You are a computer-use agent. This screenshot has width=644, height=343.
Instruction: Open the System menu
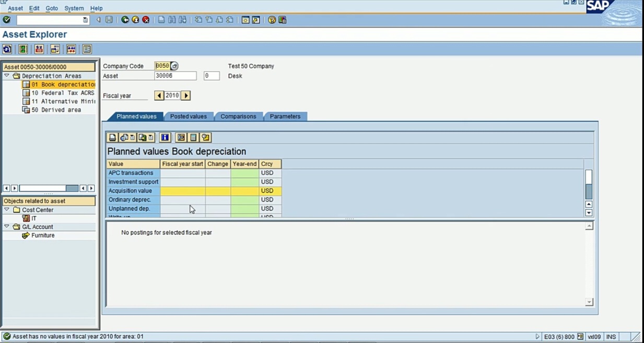74,8
